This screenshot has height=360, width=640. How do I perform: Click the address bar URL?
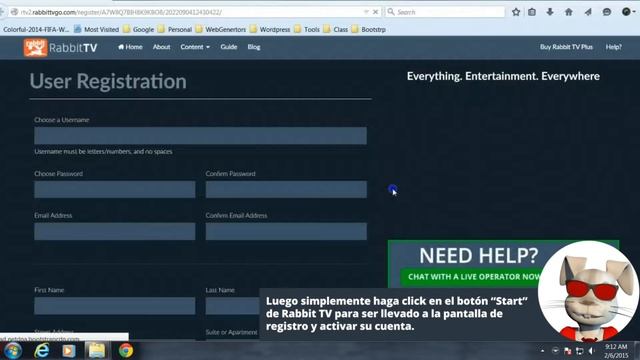121,12
